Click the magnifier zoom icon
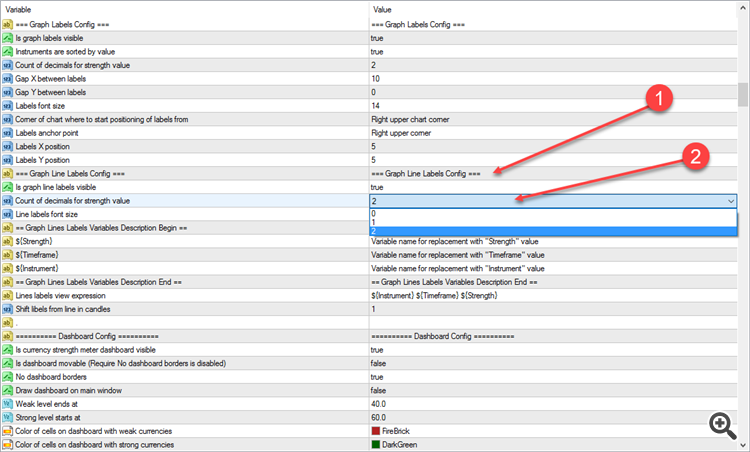 click(x=722, y=425)
